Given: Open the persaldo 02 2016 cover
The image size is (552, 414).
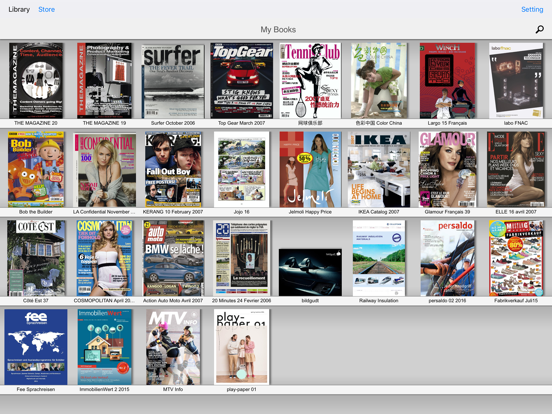Looking at the screenshot, I should coord(447,258).
